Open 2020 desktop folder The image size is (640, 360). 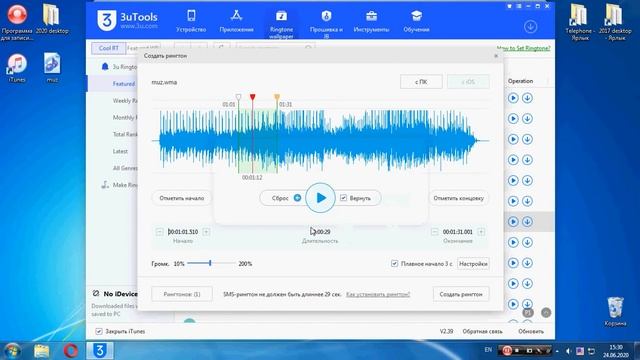[51, 20]
